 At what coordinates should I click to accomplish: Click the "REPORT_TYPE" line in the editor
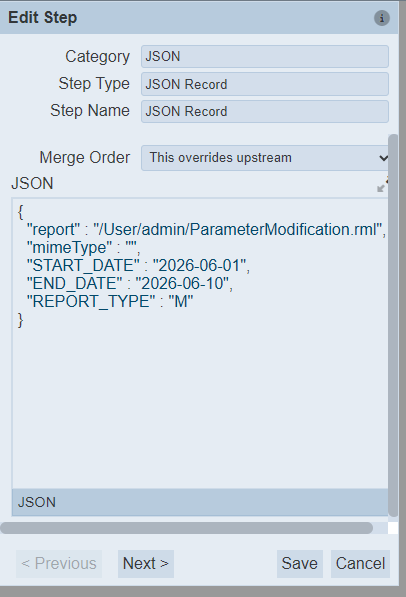click(x=110, y=302)
